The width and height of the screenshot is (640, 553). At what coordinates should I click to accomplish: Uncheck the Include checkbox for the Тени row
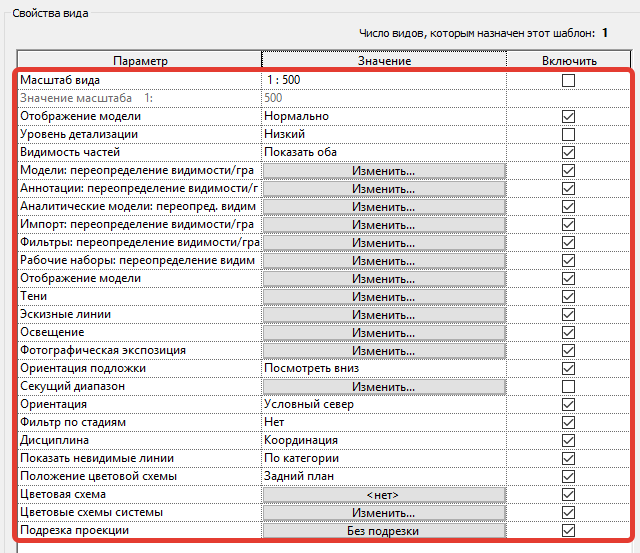(568, 296)
